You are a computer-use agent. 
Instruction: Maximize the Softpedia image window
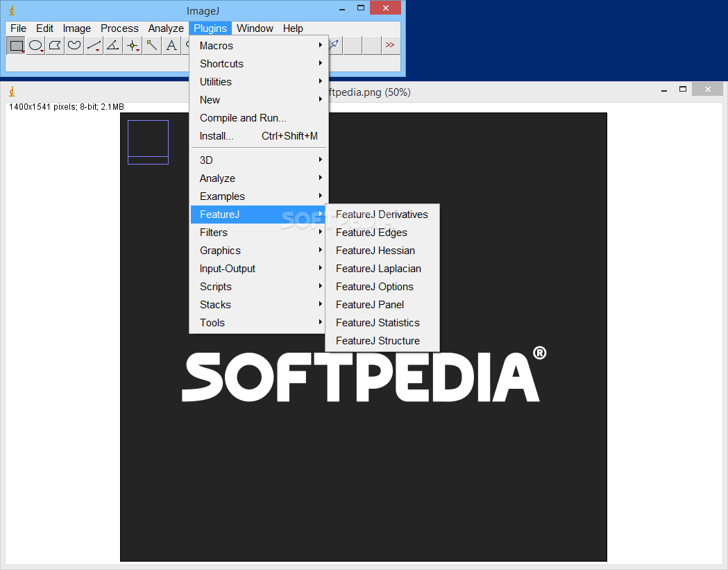click(682, 89)
